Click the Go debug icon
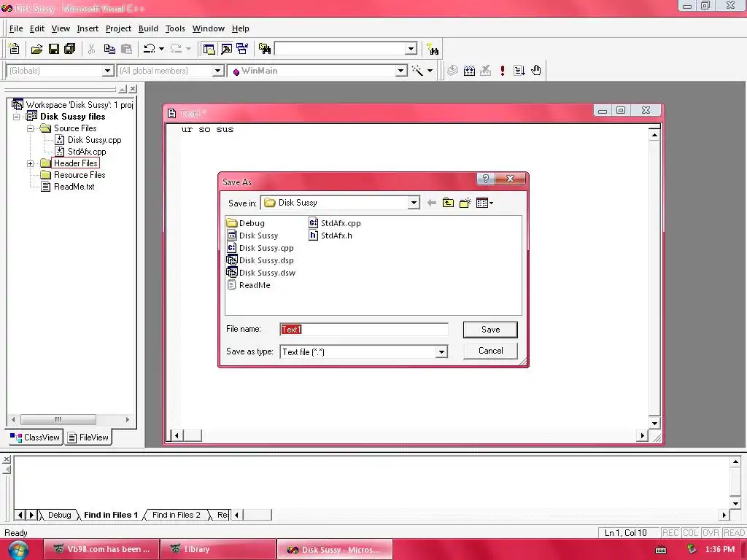Viewport: 747px width, 560px height. [519, 71]
